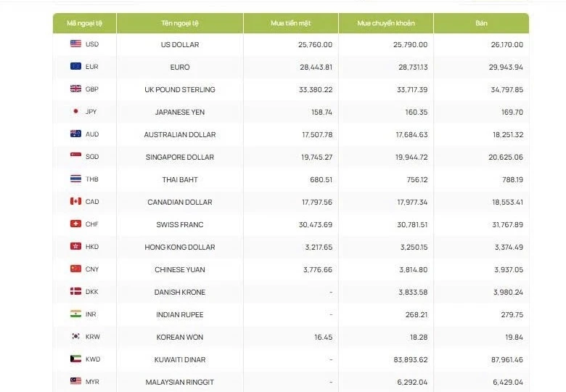Click the "Tên ngoại tệ" column header

180,23
